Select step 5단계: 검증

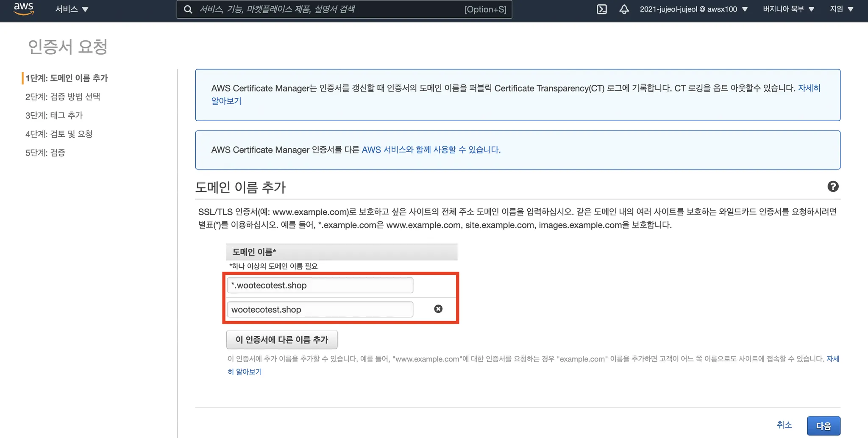pyautogui.click(x=45, y=152)
